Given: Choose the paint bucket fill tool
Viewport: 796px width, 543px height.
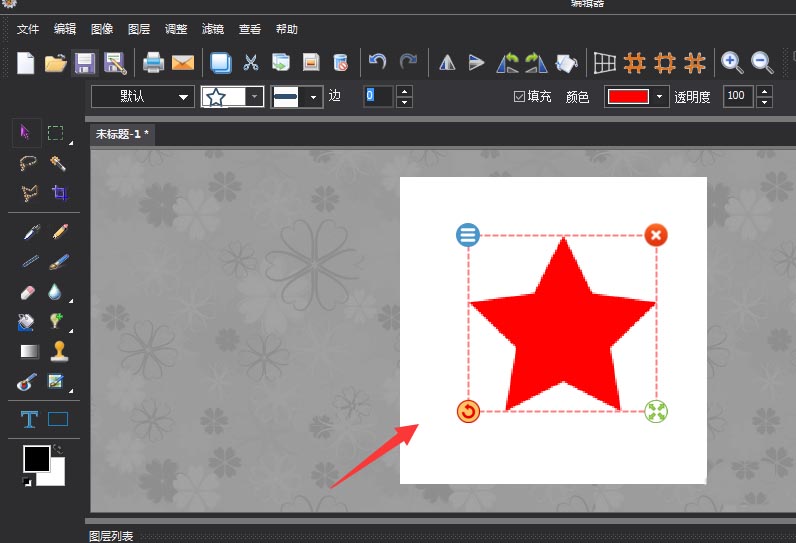Looking at the screenshot, I should click(25, 322).
